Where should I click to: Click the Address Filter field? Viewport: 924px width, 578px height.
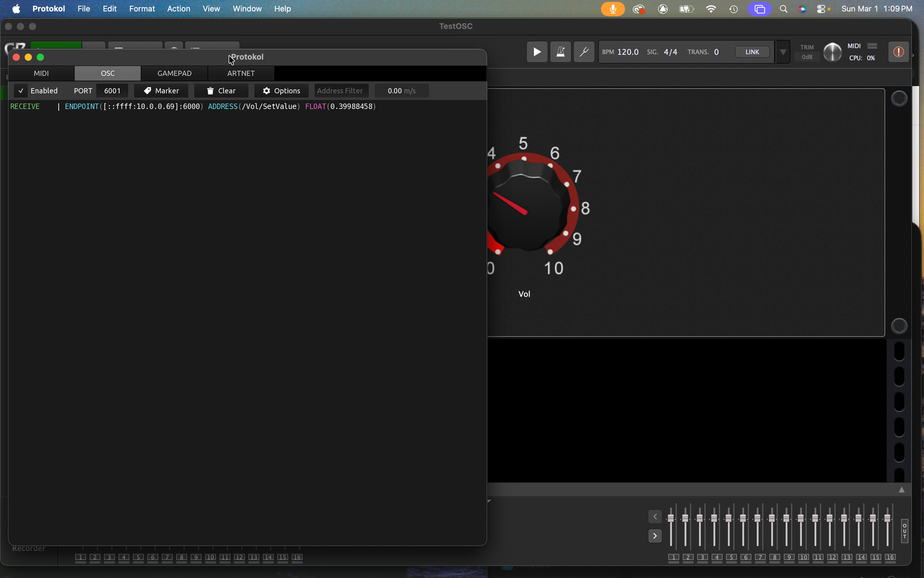(x=341, y=91)
